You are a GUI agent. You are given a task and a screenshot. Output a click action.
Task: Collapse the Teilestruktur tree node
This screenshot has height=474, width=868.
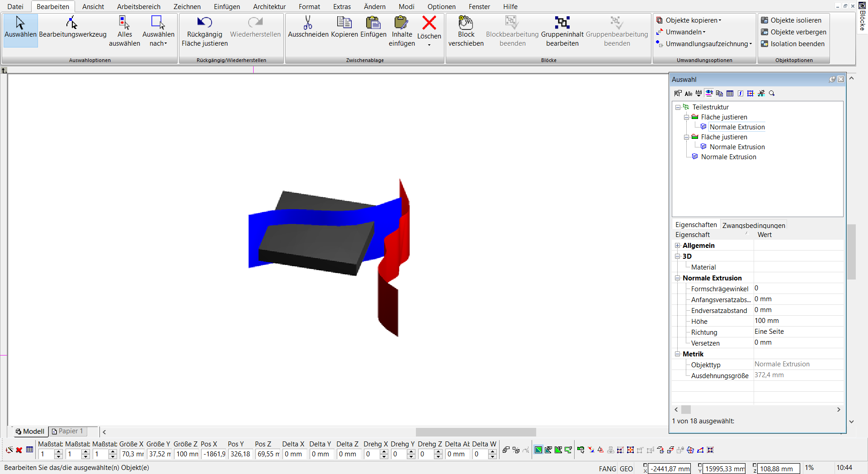coord(678,107)
